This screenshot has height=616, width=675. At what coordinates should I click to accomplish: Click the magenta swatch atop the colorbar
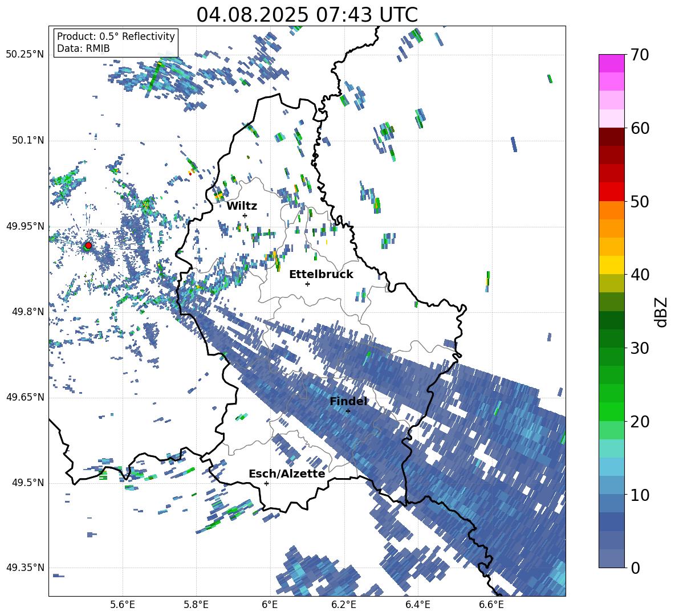point(611,63)
